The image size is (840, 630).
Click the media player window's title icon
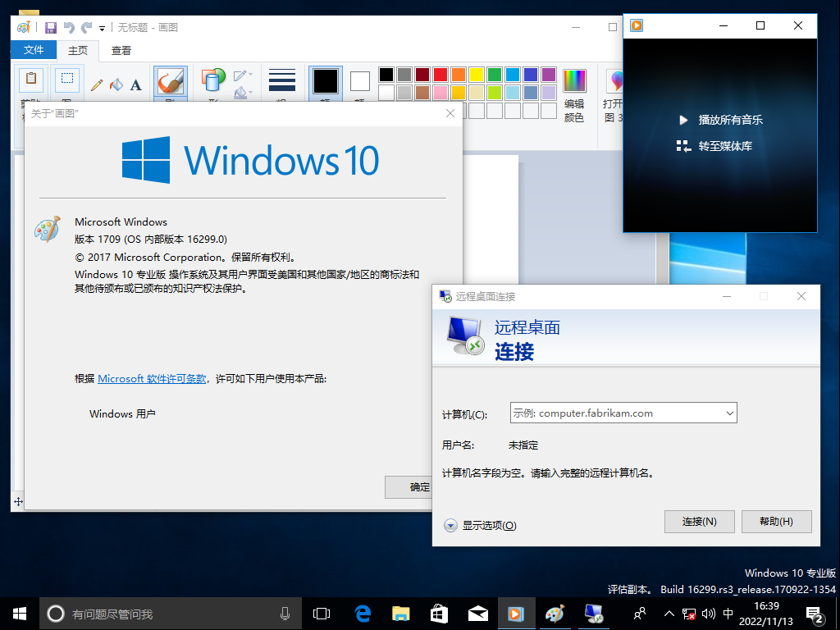coord(637,25)
